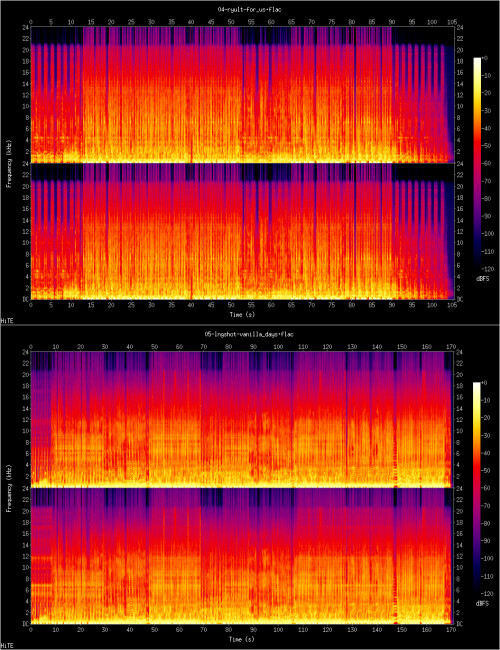
Task: Select the upper channel spectrogram of track 04
Action: point(243,95)
